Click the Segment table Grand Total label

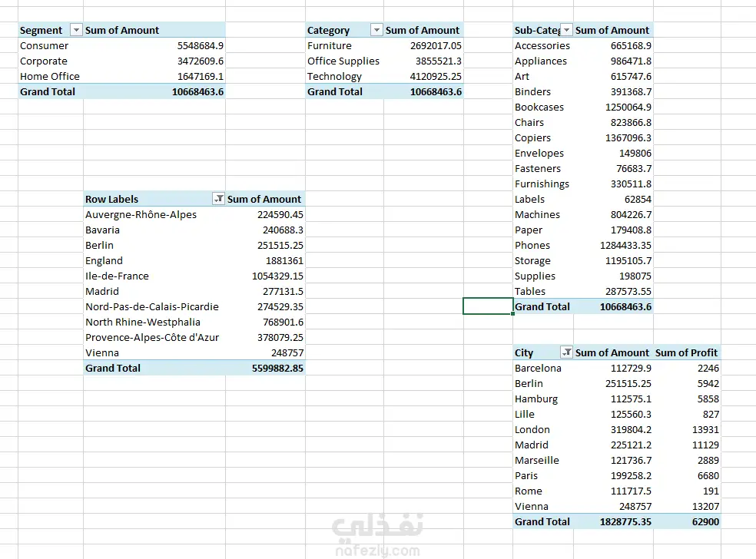[48, 91]
